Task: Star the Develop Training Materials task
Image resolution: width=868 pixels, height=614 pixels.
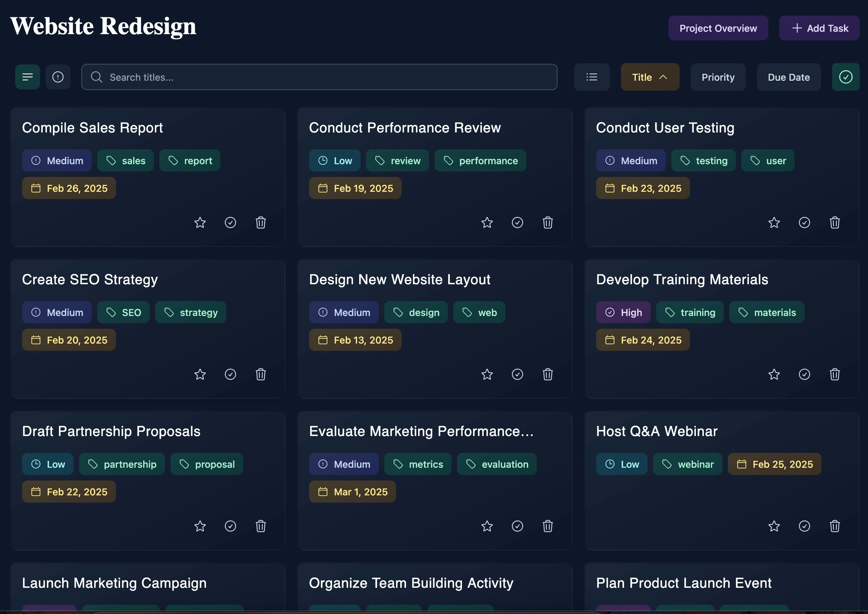Action: (774, 375)
